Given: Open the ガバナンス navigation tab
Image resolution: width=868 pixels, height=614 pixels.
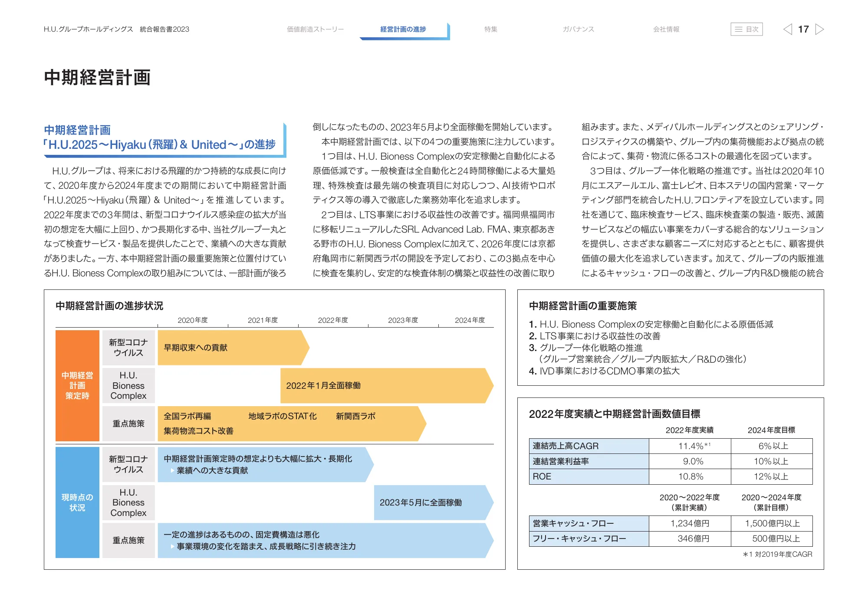Looking at the screenshot, I should (x=578, y=29).
